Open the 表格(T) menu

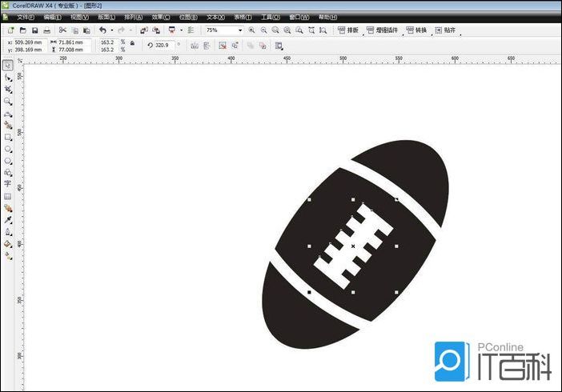click(x=243, y=17)
